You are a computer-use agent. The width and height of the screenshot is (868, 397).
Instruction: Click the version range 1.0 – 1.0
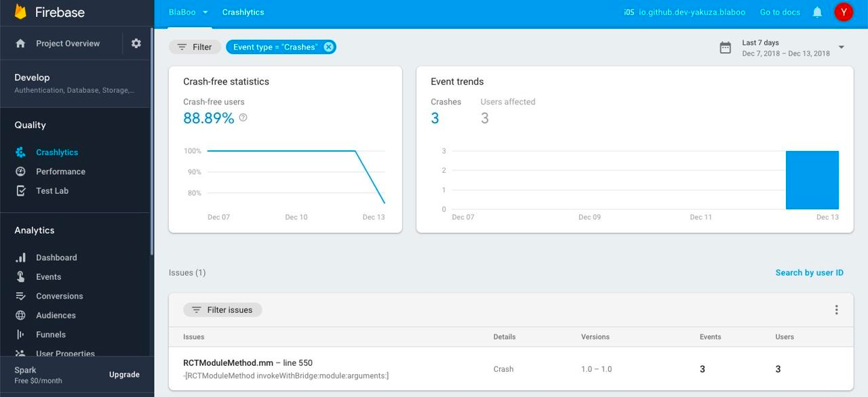point(597,369)
